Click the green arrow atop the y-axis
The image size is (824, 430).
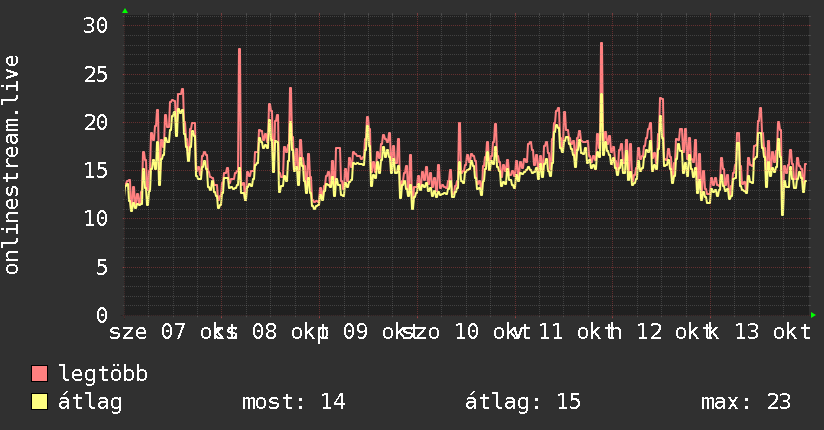125,11
